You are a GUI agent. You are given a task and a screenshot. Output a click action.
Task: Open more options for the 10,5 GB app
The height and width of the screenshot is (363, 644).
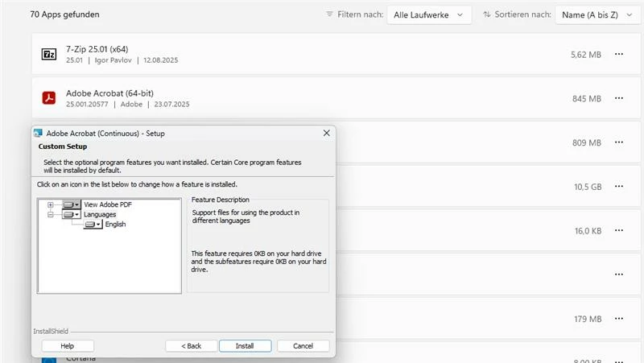[618, 187]
